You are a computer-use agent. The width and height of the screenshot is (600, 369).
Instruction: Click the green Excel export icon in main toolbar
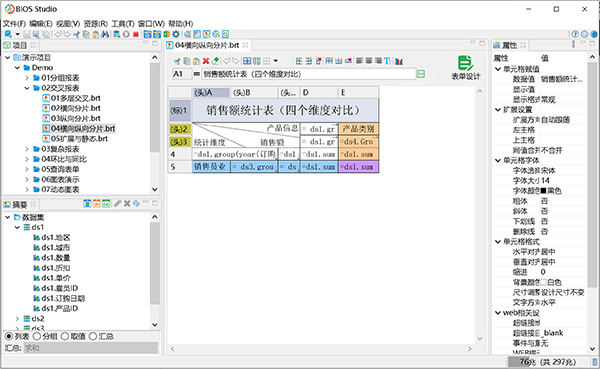(167, 34)
